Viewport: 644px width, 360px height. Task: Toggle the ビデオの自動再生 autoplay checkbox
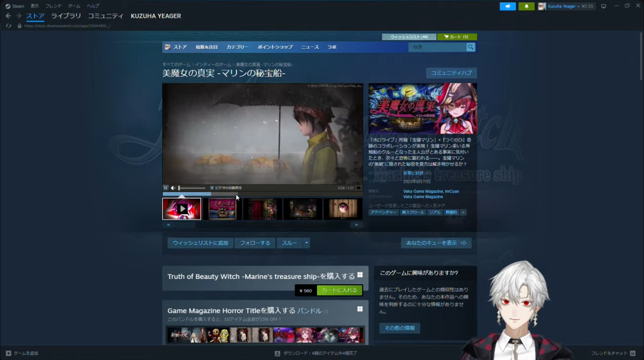point(212,188)
